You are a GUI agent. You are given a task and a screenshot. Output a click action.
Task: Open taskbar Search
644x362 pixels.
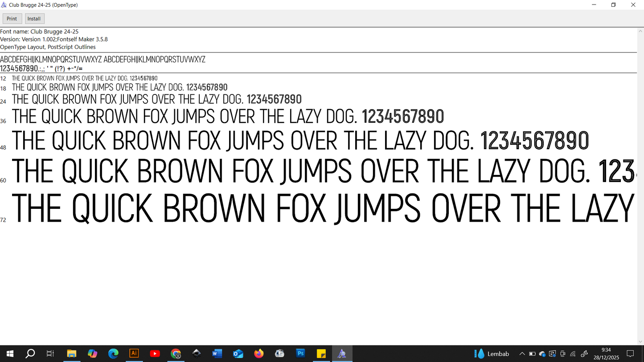coord(30,354)
